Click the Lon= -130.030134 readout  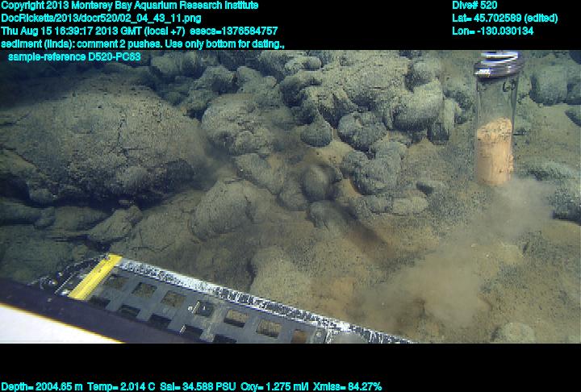coord(493,31)
